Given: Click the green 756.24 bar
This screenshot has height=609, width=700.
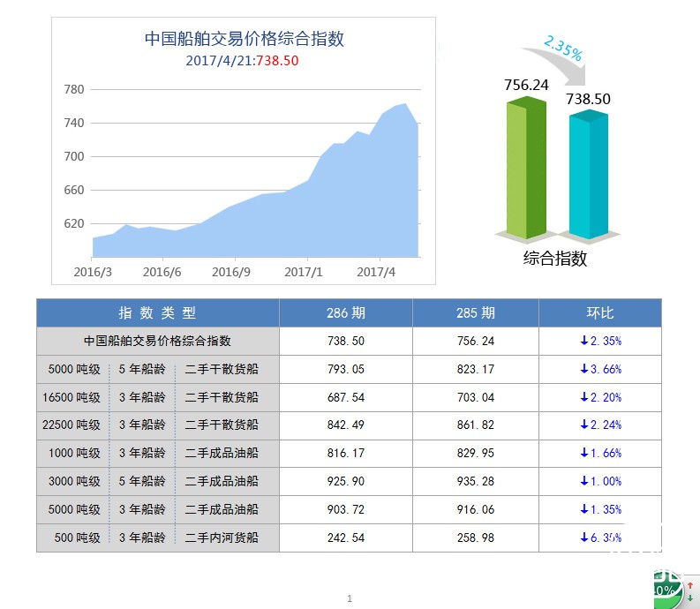Looking at the screenshot, I should (526, 168).
